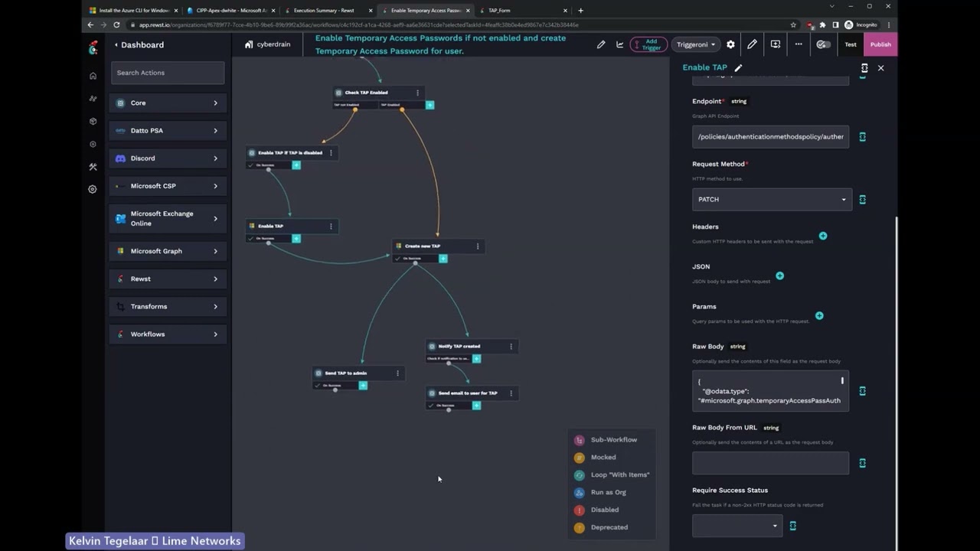This screenshot has height=551, width=980.
Task: Open kebab menu on Enable TAP node
Action: tap(331, 226)
